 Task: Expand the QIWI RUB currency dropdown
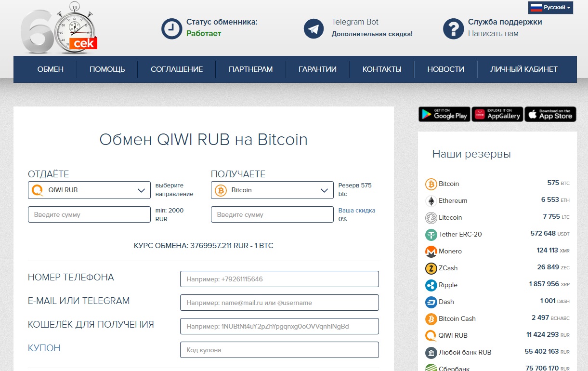tap(89, 190)
